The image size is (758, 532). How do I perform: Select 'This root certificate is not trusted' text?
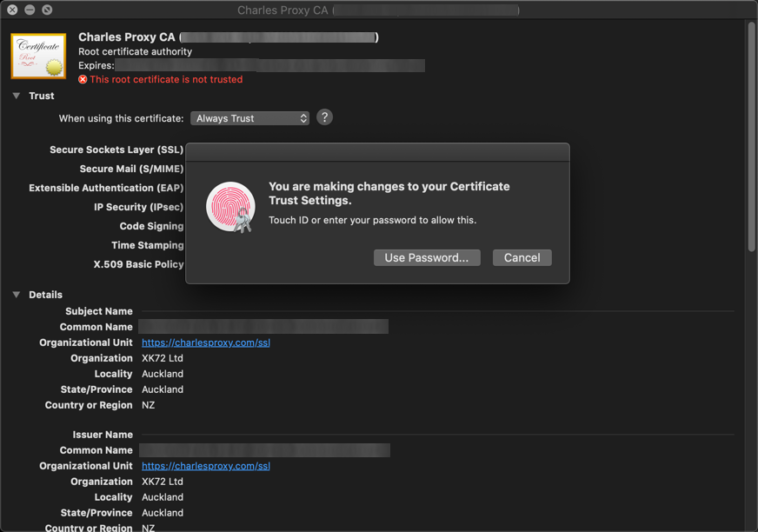166,79
